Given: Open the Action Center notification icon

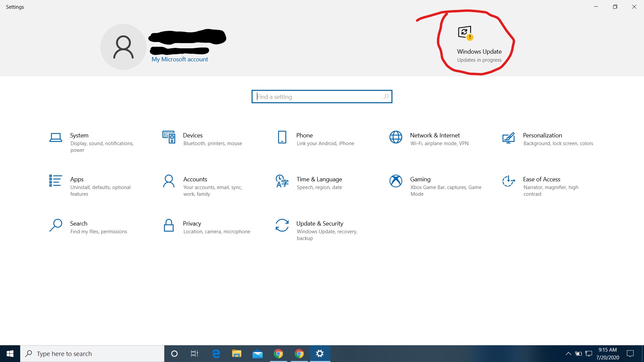Looking at the screenshot, I should [x=630, y=354].
